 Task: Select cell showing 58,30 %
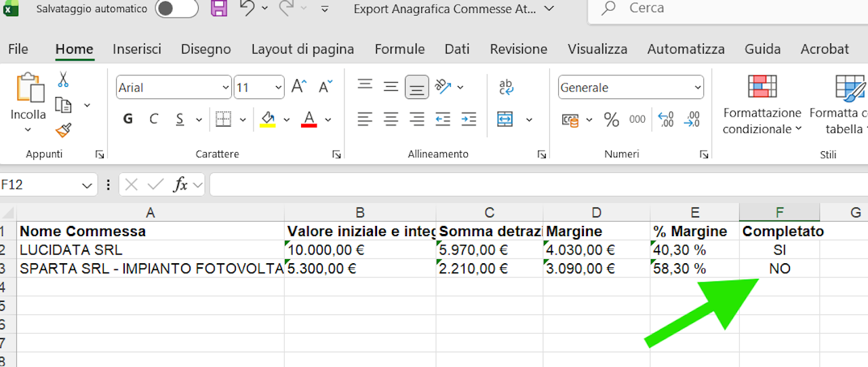point(694,269)
